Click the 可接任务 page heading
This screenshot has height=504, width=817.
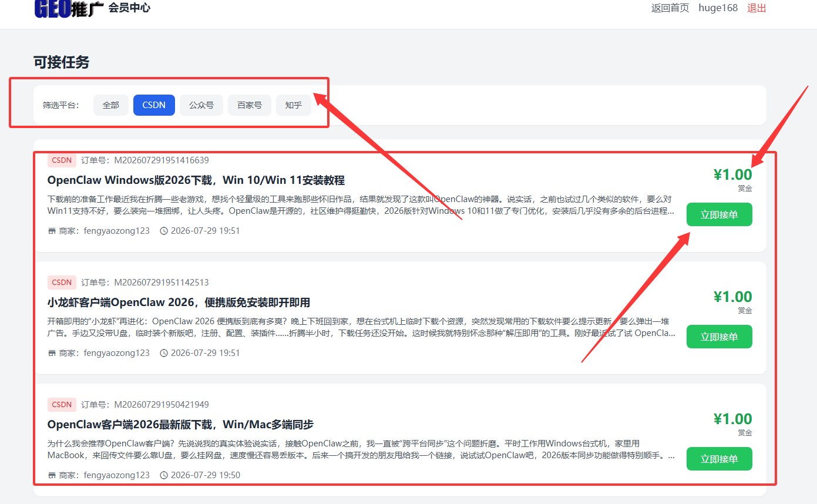click(61, 62)
